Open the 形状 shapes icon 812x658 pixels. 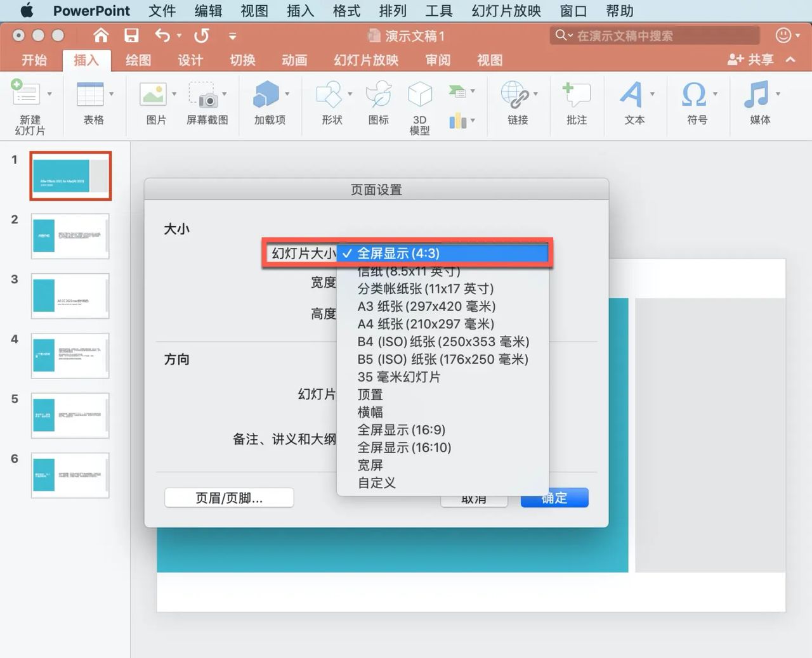click(x=329, y=94)
